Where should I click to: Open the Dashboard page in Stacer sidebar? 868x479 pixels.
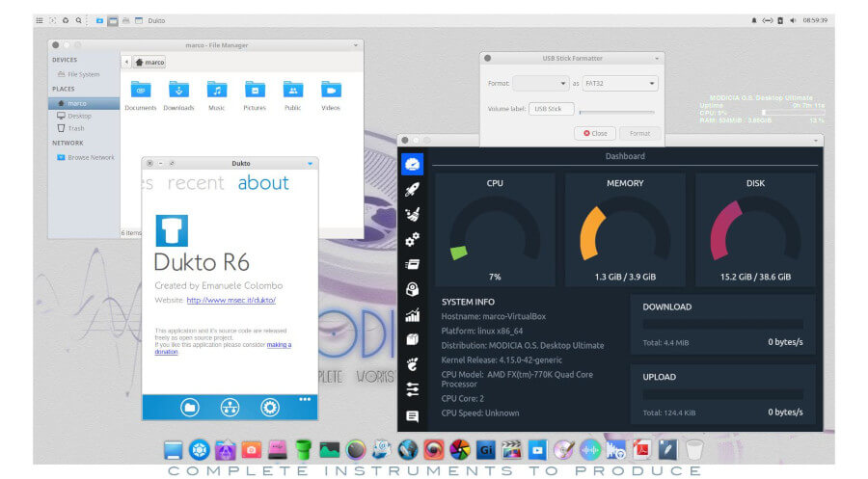(412, 164)
